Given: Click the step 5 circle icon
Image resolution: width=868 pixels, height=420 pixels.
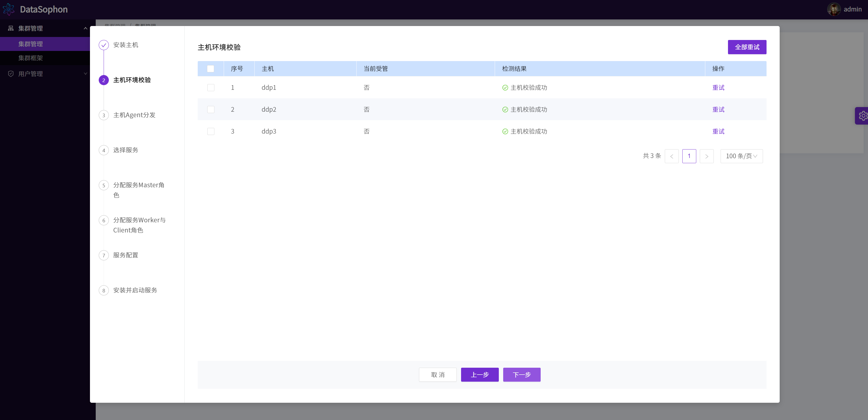Looking at the screenshot, I should point(104,186).
